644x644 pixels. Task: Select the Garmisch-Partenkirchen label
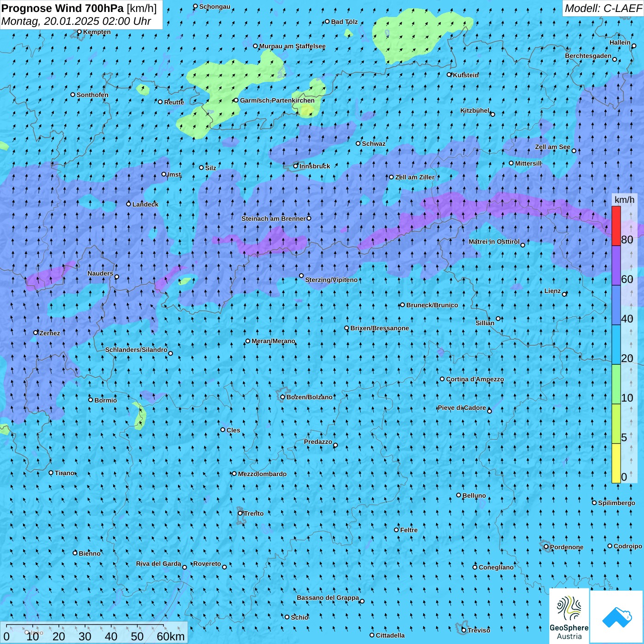pos(277,100)
